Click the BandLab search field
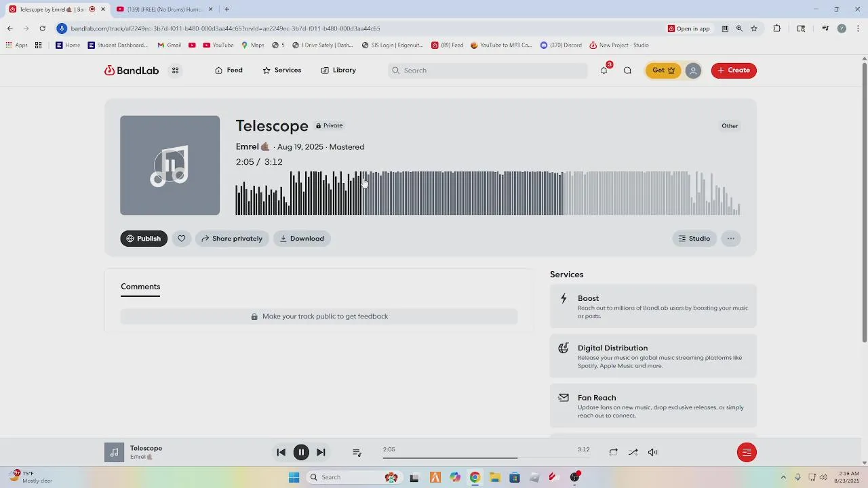 (488, 70)
